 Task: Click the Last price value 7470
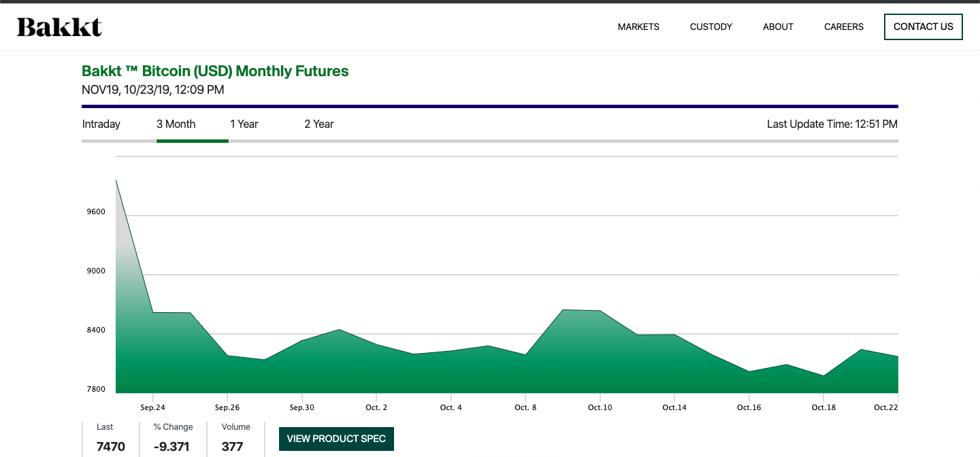[x=111, y=447]
